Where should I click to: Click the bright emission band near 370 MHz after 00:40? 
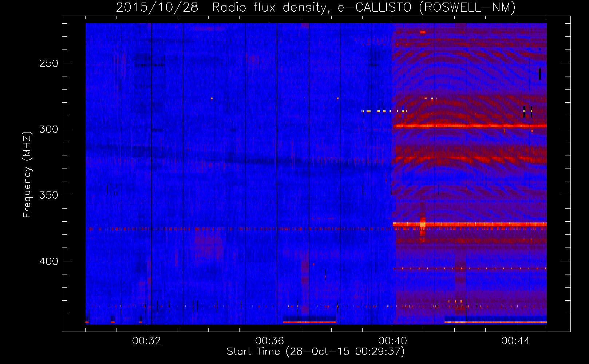pos(470,224)
